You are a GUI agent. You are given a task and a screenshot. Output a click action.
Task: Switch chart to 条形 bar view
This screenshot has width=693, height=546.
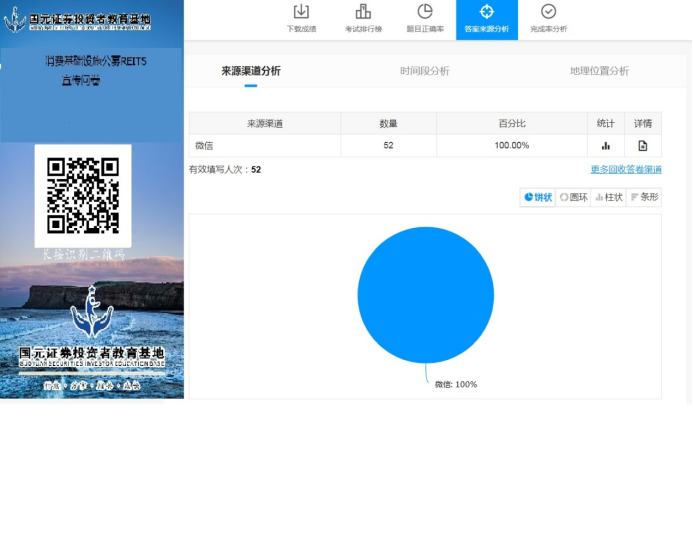[x=644, y=197]
